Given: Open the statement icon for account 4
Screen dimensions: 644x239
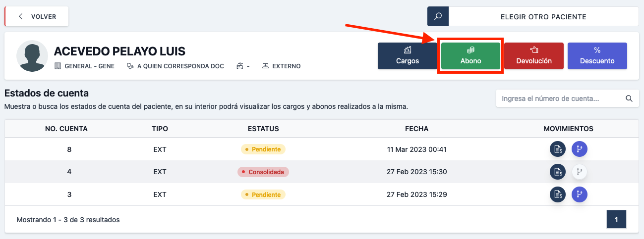Looking at the screenshot, I should (x=558, y=172).
